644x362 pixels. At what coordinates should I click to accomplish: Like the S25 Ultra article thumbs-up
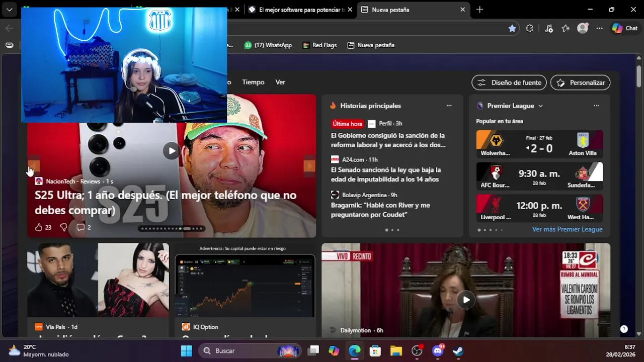click(x=39, y=227)
